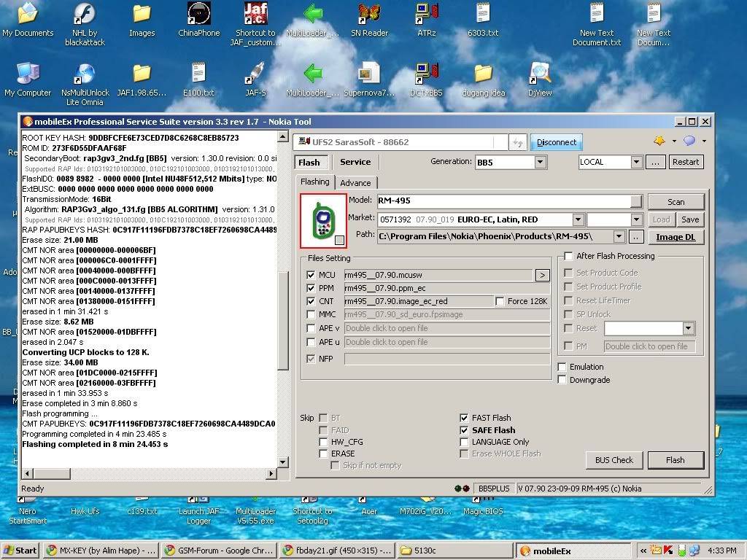Enable the Force 128K checkbox
Screen dimensions: 747x560
499,301
